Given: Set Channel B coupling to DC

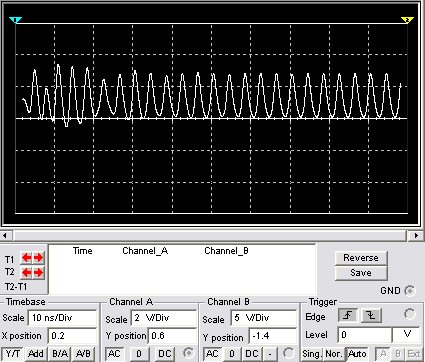Looking at the screenshot, I should pos(252,353).
